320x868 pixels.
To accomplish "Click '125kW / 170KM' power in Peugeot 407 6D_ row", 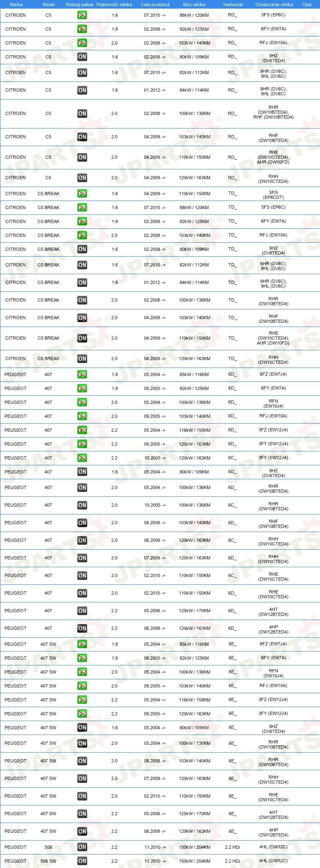I will [x=194, y=611].
